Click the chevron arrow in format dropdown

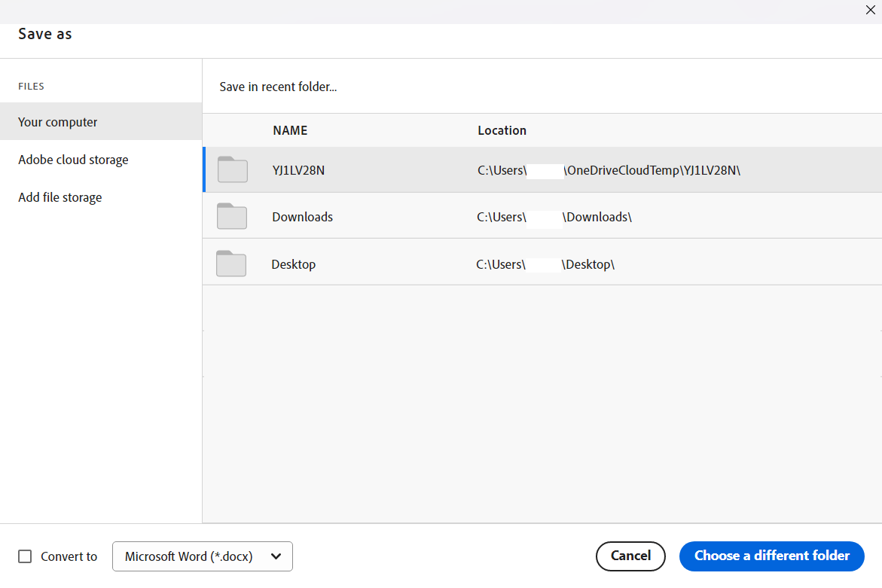[x=276, y=556]
